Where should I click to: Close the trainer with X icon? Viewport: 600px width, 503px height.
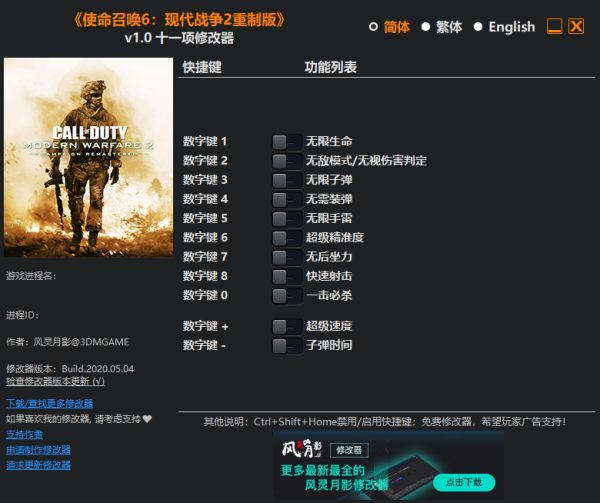click(576, 26)
